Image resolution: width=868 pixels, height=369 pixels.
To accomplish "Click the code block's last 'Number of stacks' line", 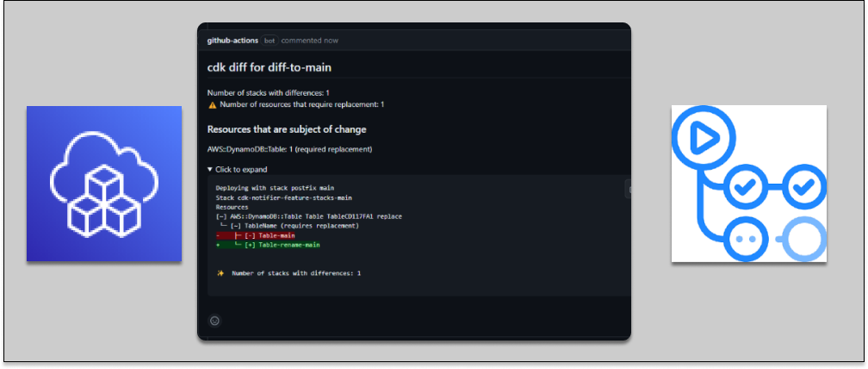I will click(x=296, y=273).
